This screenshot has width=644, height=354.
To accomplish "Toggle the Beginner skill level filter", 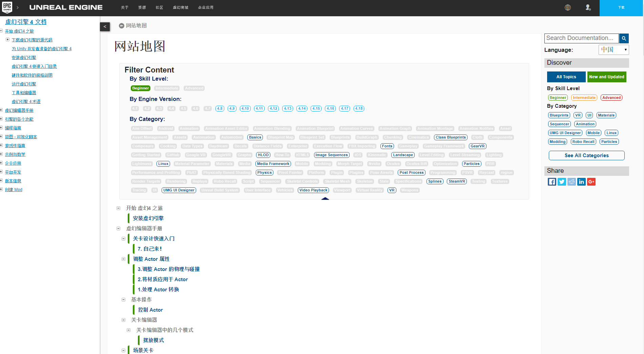I will point(141,88).
